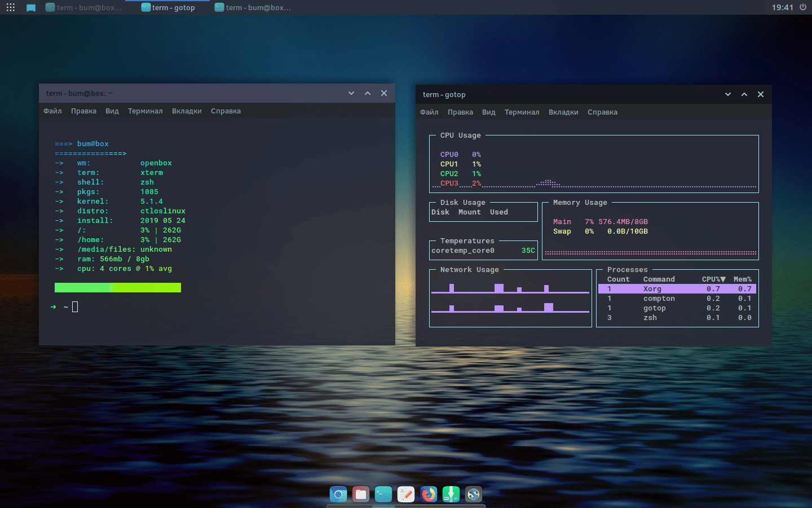Click the CPU3 label in CPU Usage

click(449, 183)
